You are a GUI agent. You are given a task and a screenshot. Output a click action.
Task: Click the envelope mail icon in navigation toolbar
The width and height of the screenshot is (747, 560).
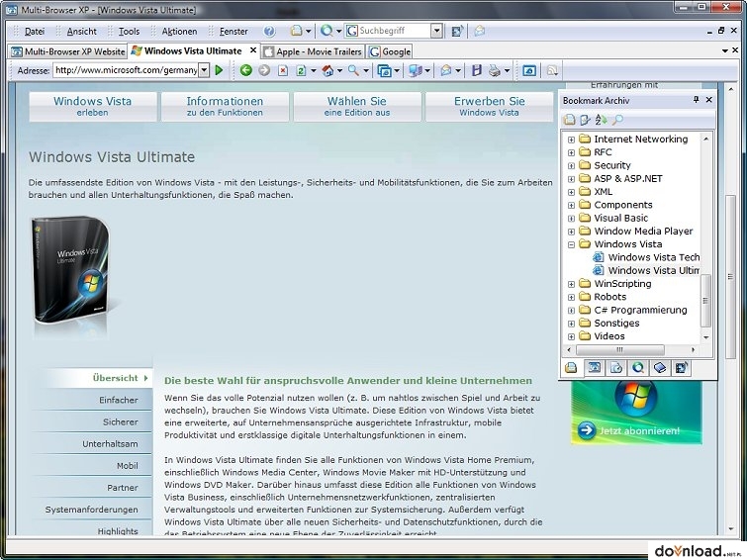click(446, 70)
